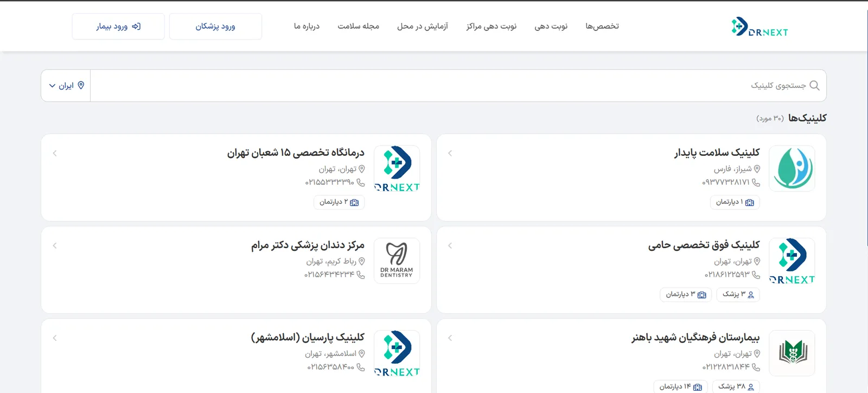The height and width of the screenshot is (393, 868).
Task: Click the phone icon for مرکز دندان پزشکی دکتر مرام
Action: [360, 275]
